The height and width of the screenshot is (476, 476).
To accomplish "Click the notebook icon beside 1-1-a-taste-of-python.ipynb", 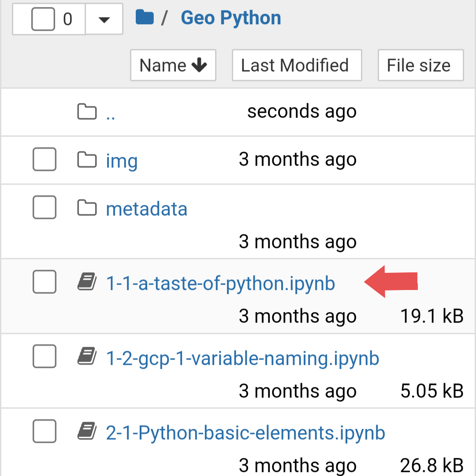I will tap(87, 281).
